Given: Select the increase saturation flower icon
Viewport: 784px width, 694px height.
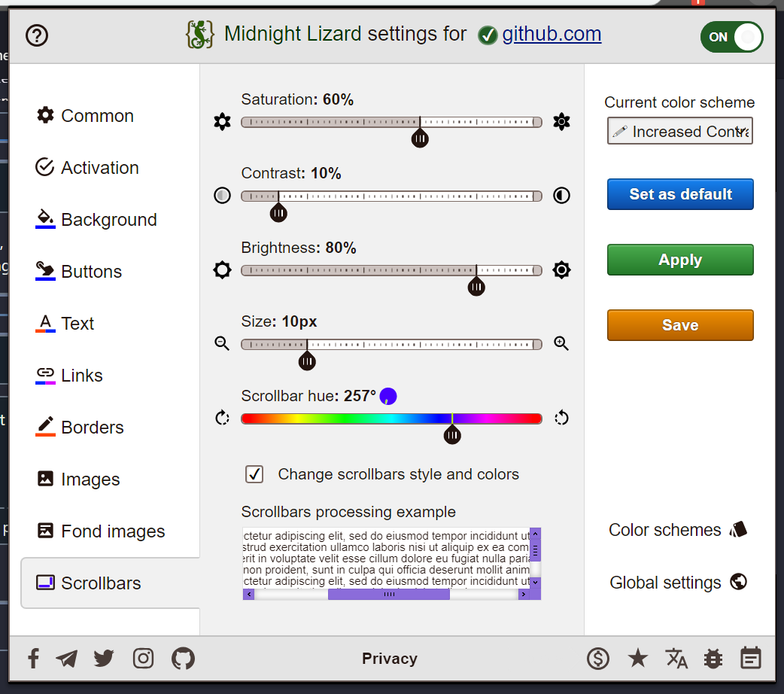Looking at the screenshot, I should (561, 121).
